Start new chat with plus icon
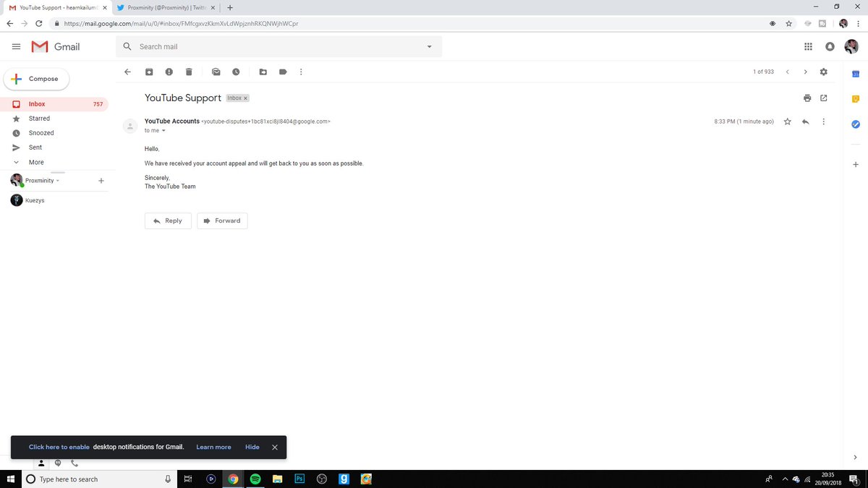 101,181
